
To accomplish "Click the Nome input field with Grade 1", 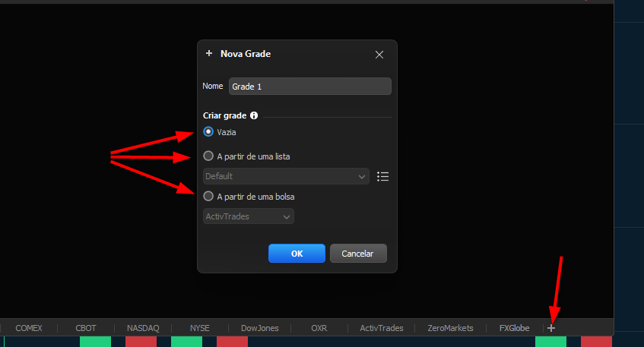I will (x=310, y=86).
